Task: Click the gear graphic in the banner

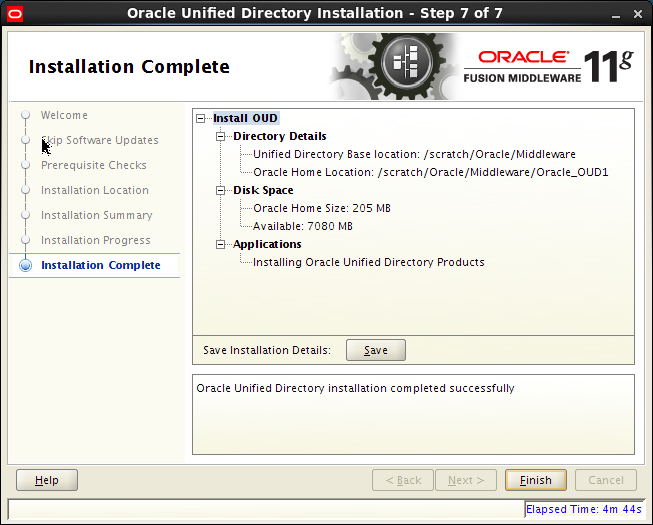Action: (396, 67)
